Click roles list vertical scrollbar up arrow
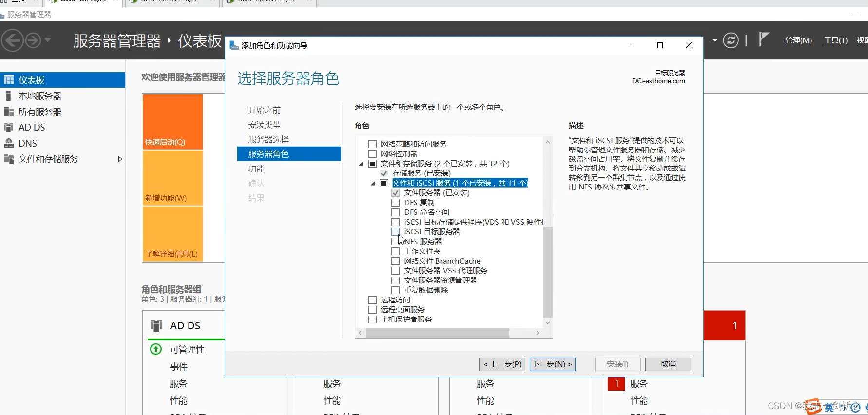 [x=547, y=142]
